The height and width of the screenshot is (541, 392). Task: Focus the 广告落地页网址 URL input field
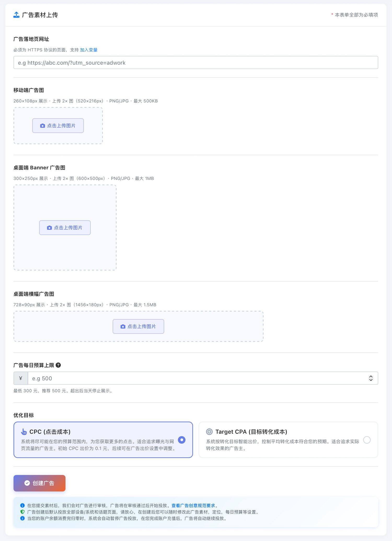coord(196,63)
